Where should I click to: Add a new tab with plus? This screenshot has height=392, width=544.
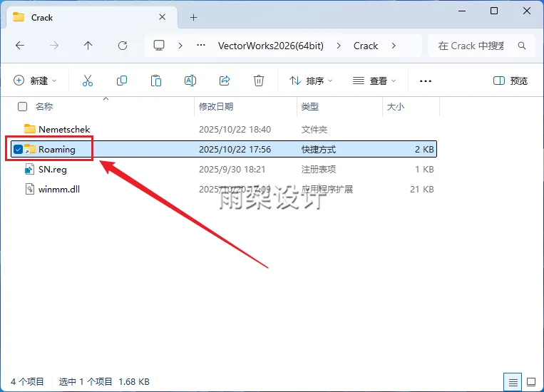[194, 17]
